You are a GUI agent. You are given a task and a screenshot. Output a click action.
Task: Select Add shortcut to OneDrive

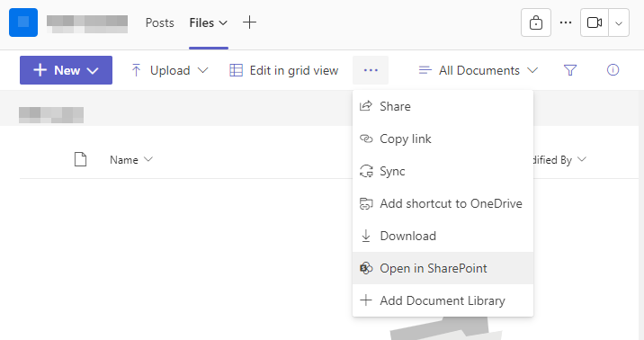(443, 203)
